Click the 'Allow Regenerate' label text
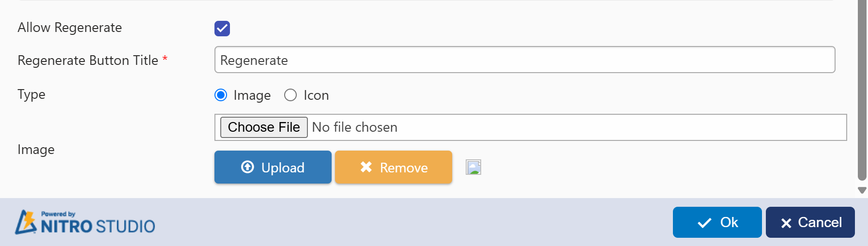868x246 pixels. click(x=70, y=28)
